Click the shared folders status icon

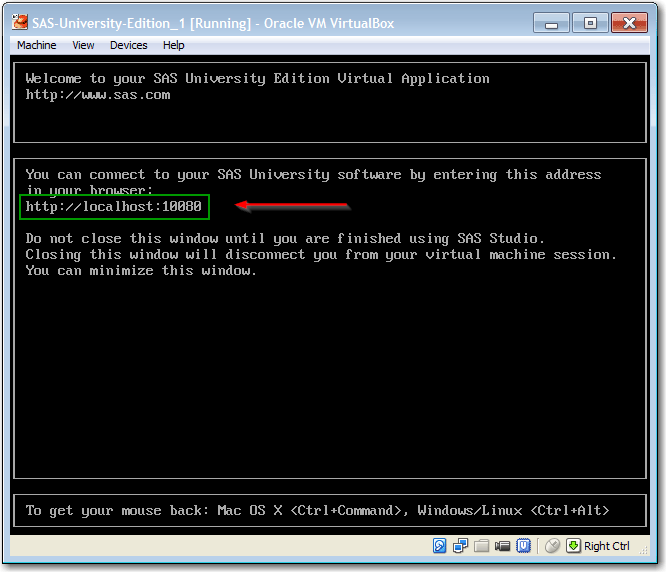point(481,546)
